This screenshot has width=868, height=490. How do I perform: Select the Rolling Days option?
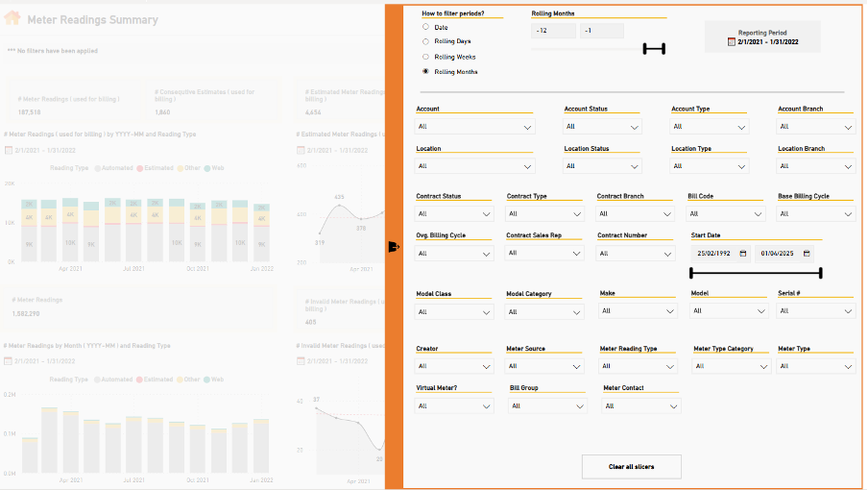(x=425, y=41)
